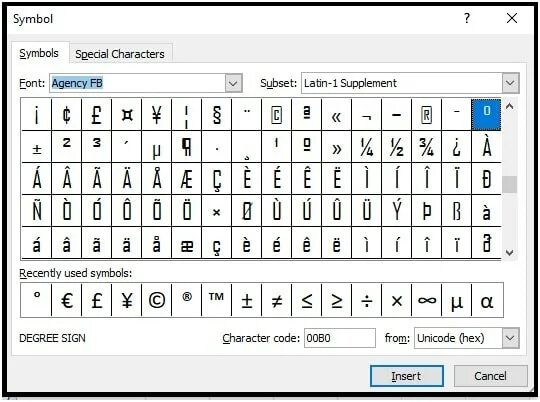
Task: Click the Character code field
Action: (x=340, y=338)
